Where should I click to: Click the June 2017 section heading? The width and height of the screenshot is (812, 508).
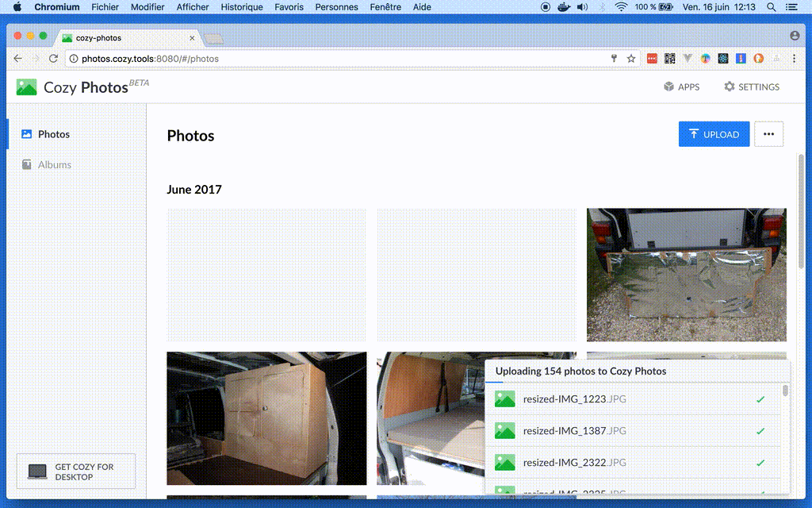click(194, 190)
